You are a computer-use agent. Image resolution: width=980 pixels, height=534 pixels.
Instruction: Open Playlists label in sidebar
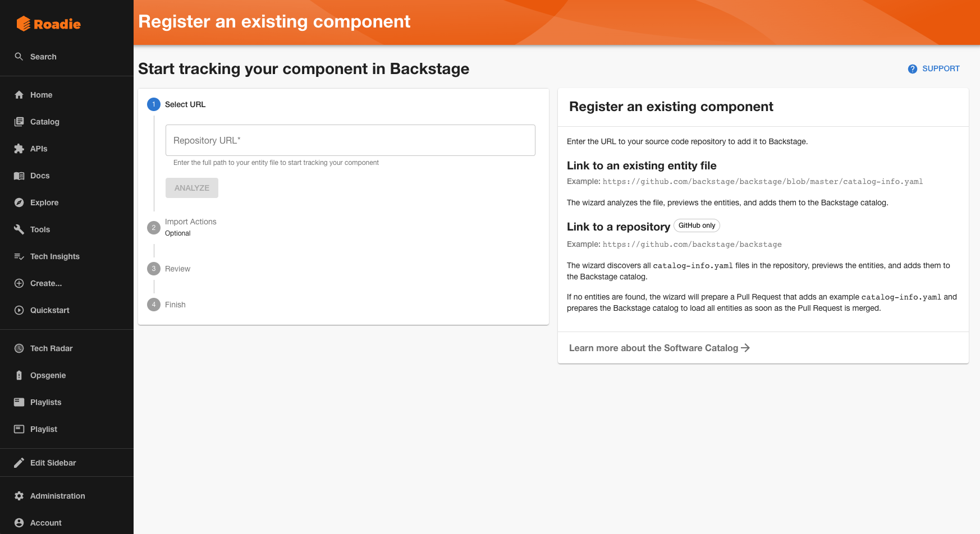pos(46,402)
